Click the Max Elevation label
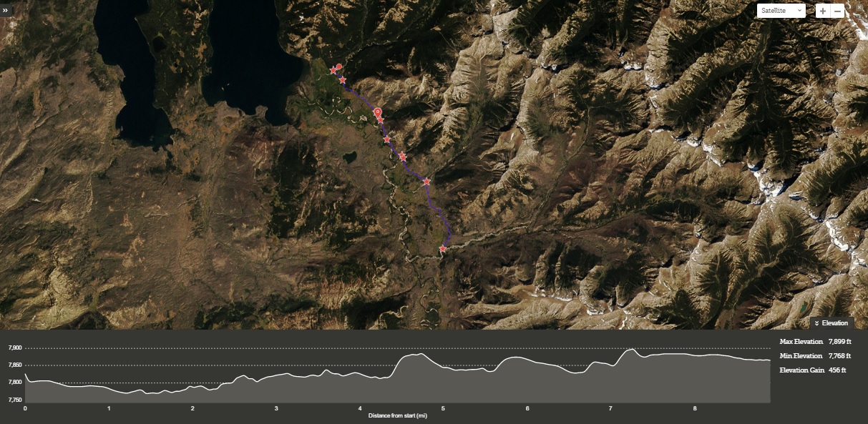 801,342
